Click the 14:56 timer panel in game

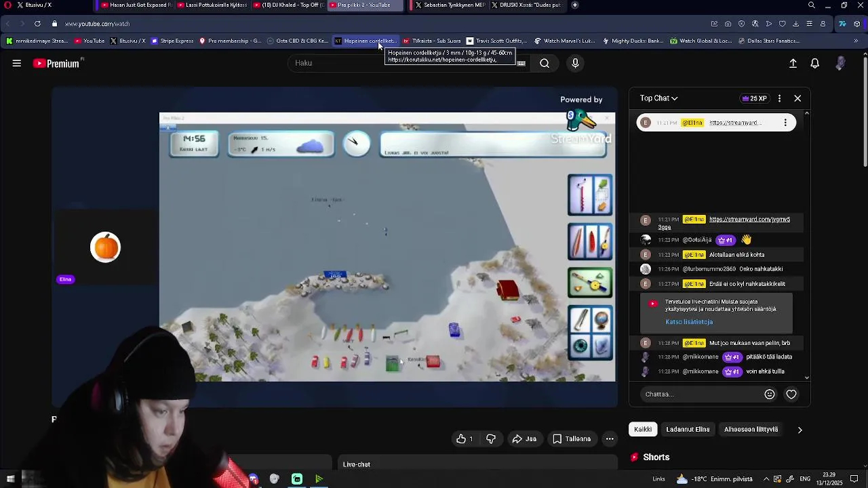pyautogui.click(x=194, y=143)
